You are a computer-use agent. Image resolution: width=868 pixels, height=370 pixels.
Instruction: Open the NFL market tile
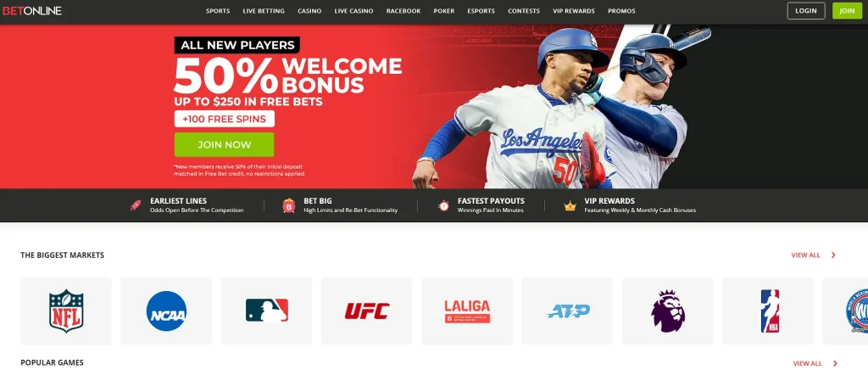pos(66,311)
